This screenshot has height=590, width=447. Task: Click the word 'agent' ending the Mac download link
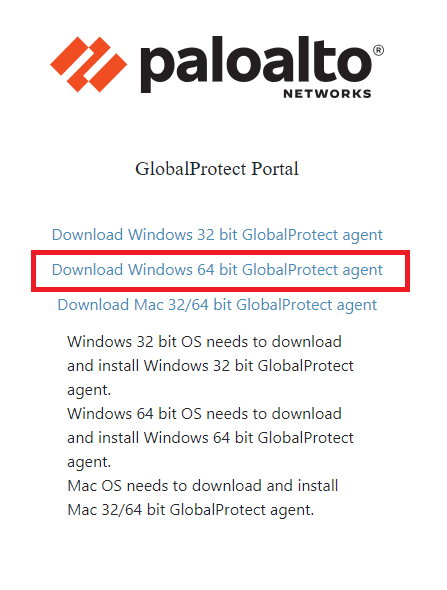(357, 306)
